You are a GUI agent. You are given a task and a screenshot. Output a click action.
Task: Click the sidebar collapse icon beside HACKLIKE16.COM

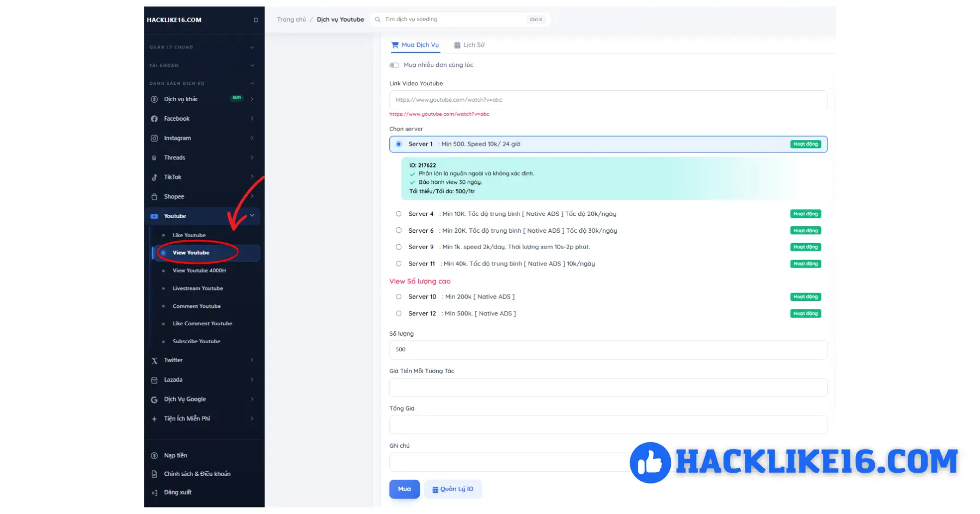[x=256, y=20]
